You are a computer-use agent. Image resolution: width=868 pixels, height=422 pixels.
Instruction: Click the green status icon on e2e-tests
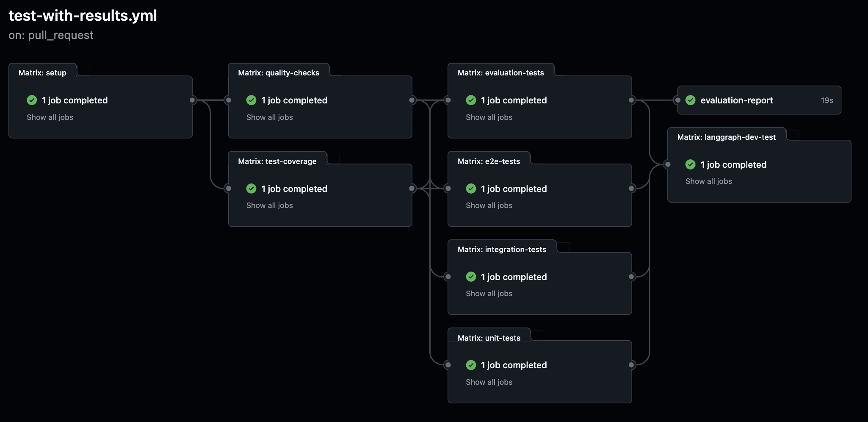(470, 189)
